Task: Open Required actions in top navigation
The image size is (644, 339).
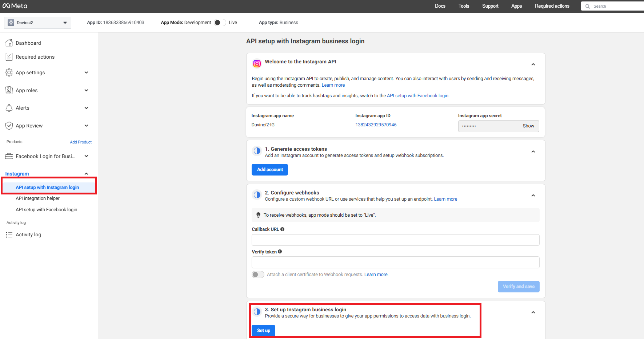Action: (x=552, y=6)
